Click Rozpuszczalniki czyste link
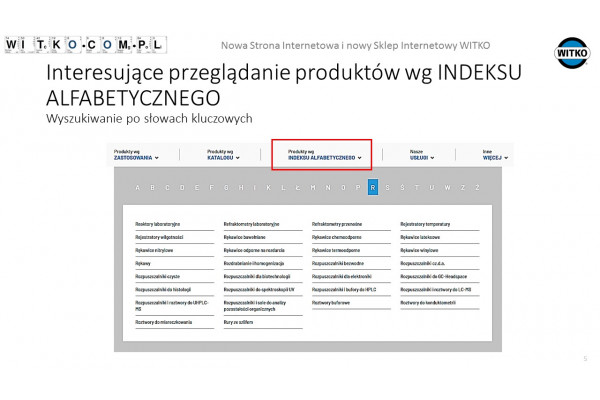Image resolution: width=600 pixels, height=400 pixels. click(x=157, y=276)
